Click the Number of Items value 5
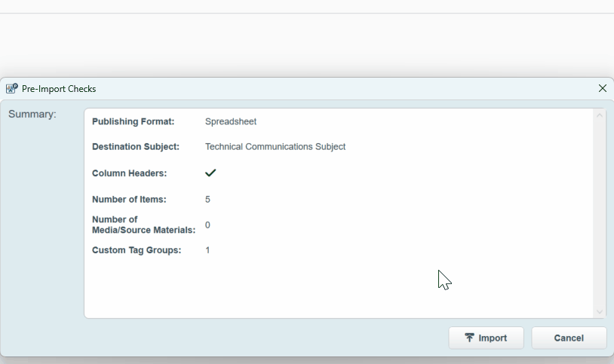Viewport: 614px width, 364px height. coord(207,200)
